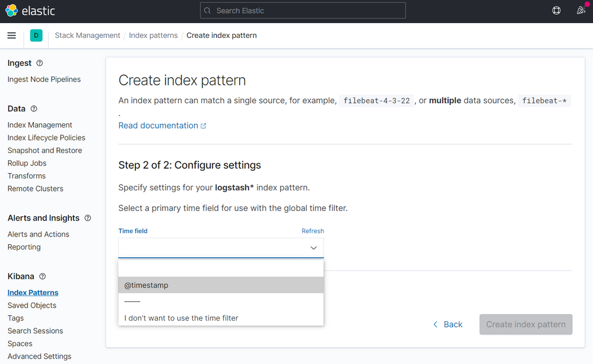Viewport: 593px width, 364px height.
Task: Click Refresh above the Time field
Action: 312,231
